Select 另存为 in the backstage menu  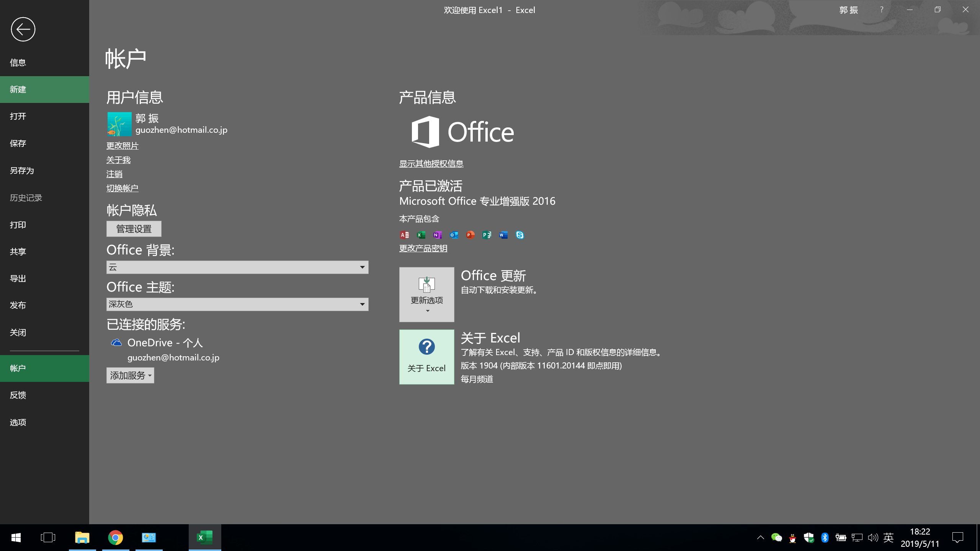[x=44, y=171]
